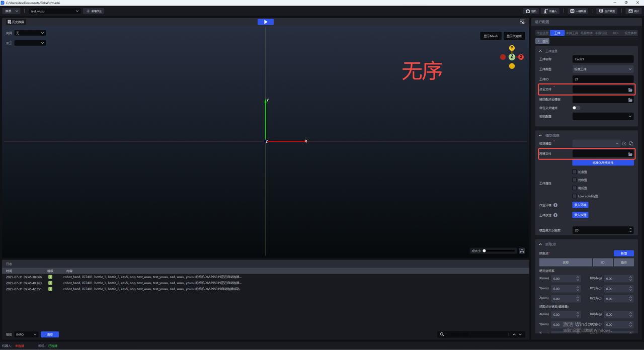Open the robot (机器人) toolbar button

point(550,11)
